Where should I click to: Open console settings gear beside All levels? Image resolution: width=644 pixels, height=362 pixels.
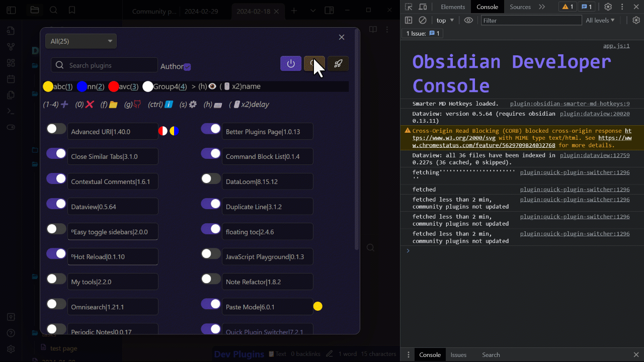[636, 20]
